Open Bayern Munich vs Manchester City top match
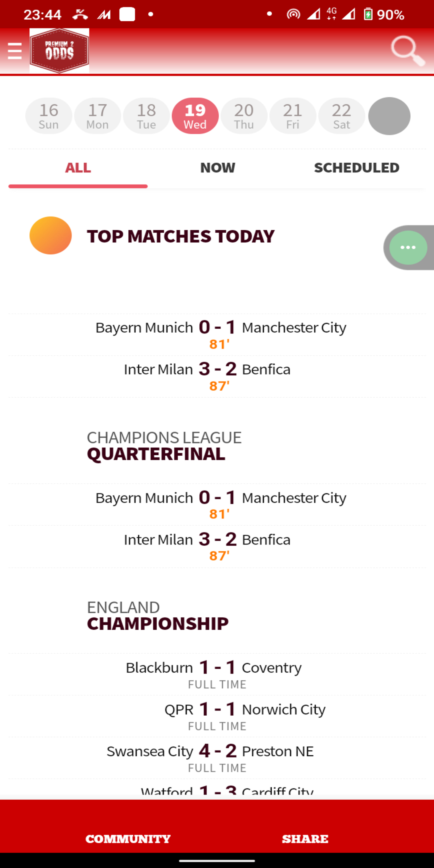Viewport: 434px width, 868px height. tap(217, 334)
